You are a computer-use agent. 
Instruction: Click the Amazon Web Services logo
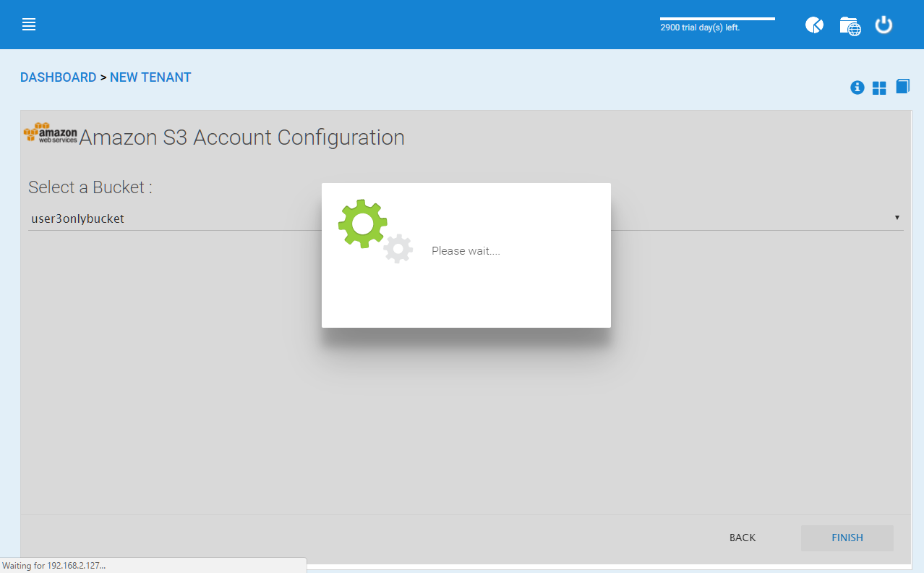(50, 134)
